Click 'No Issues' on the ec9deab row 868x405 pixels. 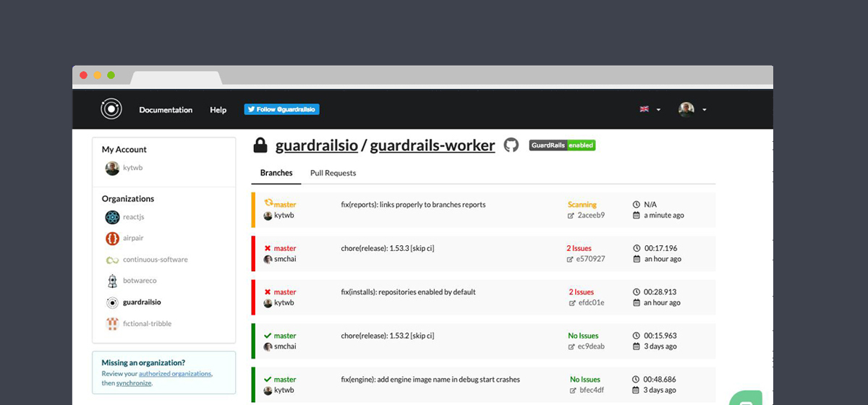(583, 336)
